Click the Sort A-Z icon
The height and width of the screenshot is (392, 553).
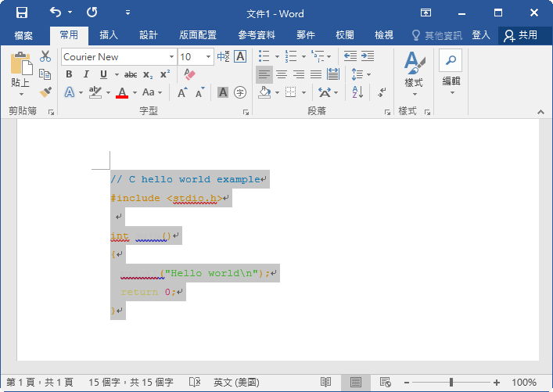[x=357, y=92]
